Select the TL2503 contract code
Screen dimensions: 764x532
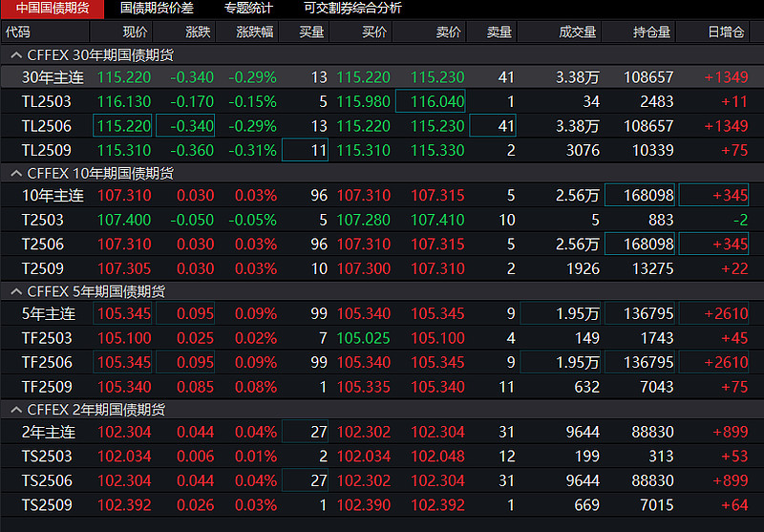click(x=46, y=101)
